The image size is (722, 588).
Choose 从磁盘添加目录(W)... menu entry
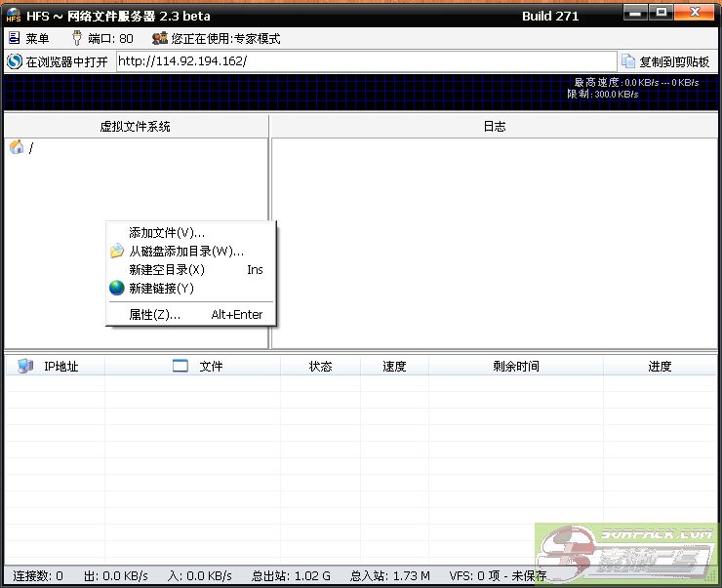185,252
